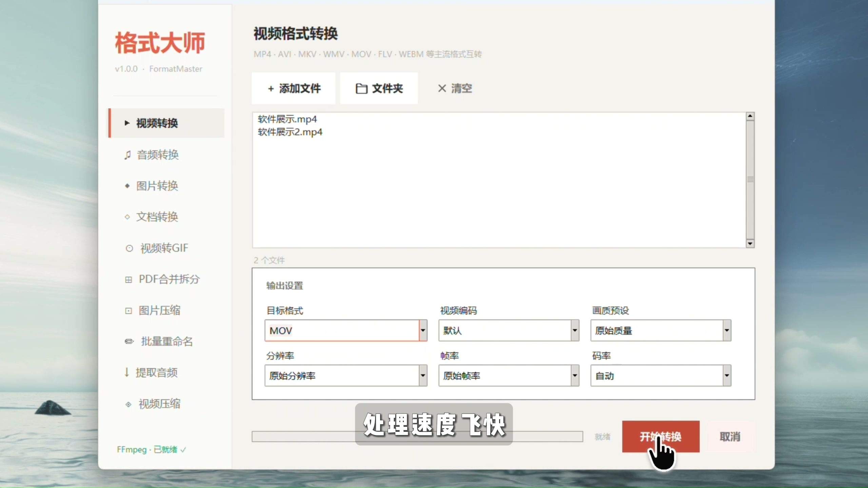Switch to 图片压缩 page
This screenshot has width=868, height=488.
click(166, 311)
